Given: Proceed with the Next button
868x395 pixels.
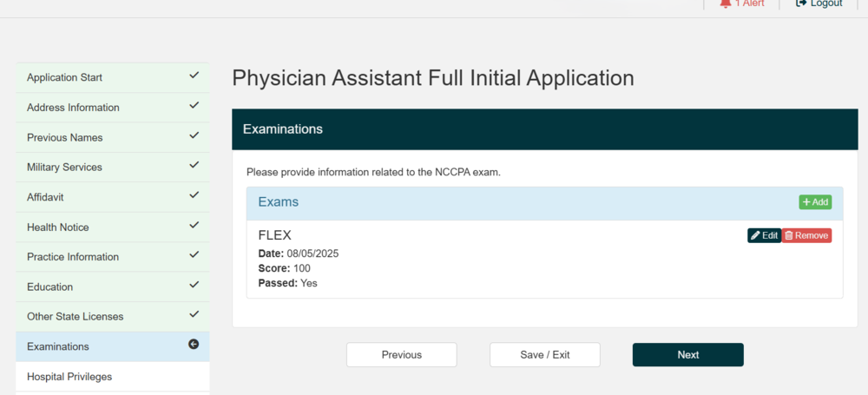Looking at the screenshot, I should (687, 354).
